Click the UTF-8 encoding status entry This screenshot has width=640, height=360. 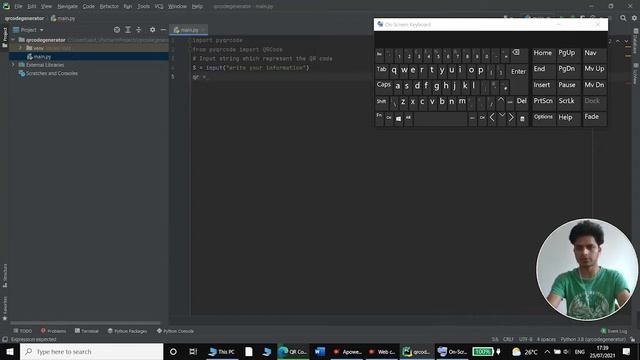point(525,340)
